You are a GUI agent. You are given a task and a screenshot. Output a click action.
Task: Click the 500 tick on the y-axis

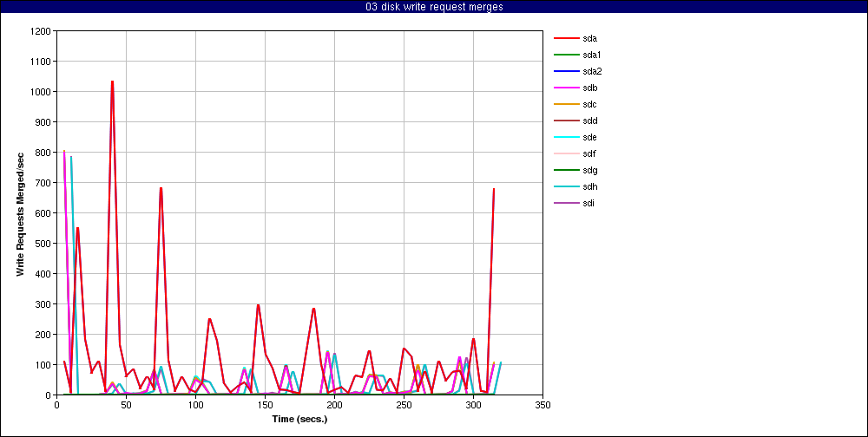point(43,244)
